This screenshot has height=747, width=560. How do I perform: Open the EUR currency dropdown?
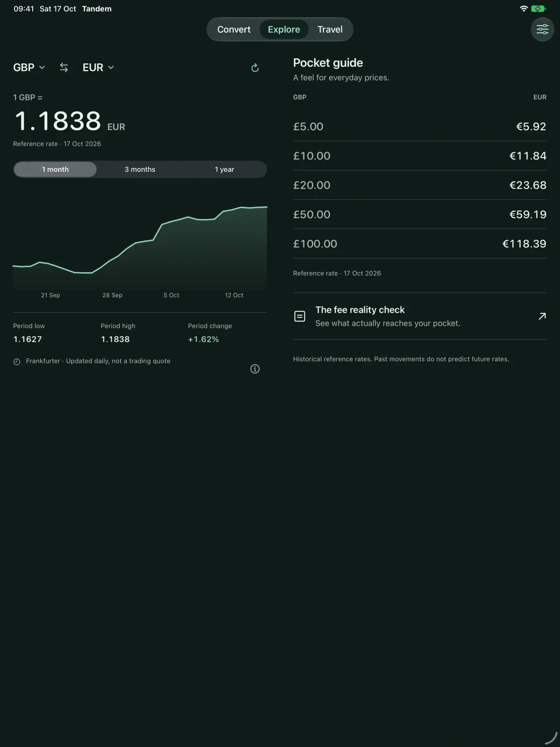(98, 67)
